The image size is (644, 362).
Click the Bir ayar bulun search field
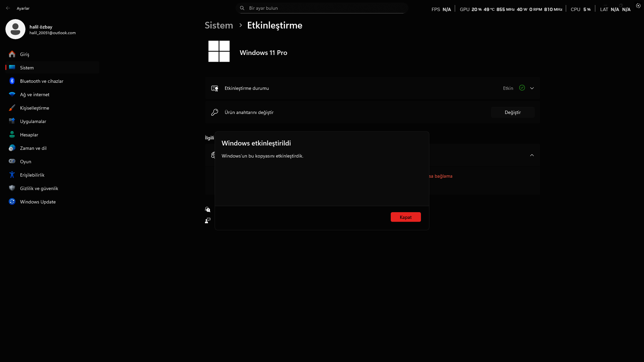pyautogui.click(x=322, y=8)
